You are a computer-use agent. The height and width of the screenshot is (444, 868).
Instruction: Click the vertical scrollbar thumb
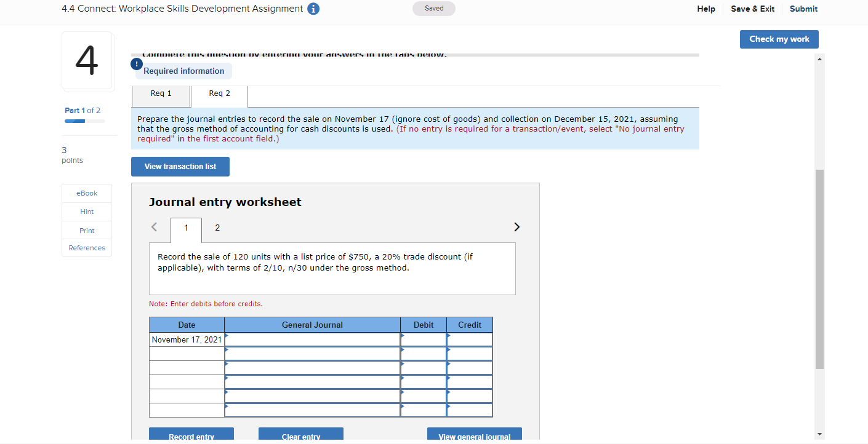(x=819, y=269)
